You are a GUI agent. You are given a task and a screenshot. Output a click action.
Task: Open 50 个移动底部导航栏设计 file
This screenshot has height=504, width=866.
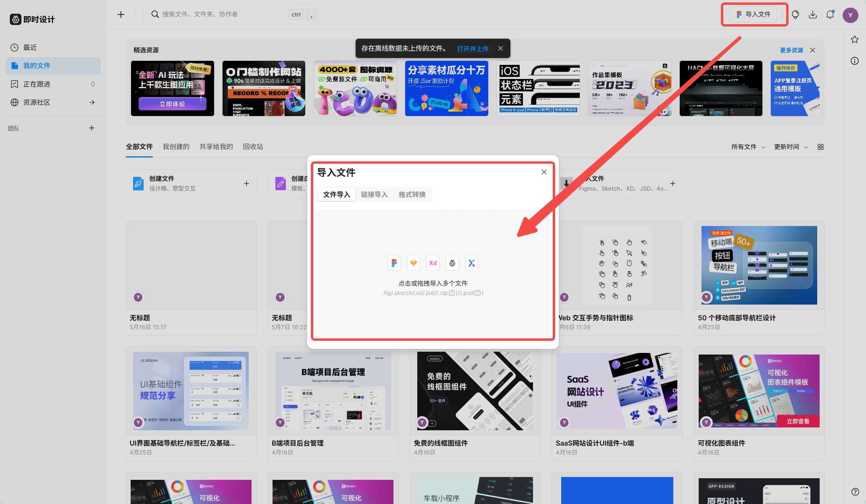(x=759, y=278)
